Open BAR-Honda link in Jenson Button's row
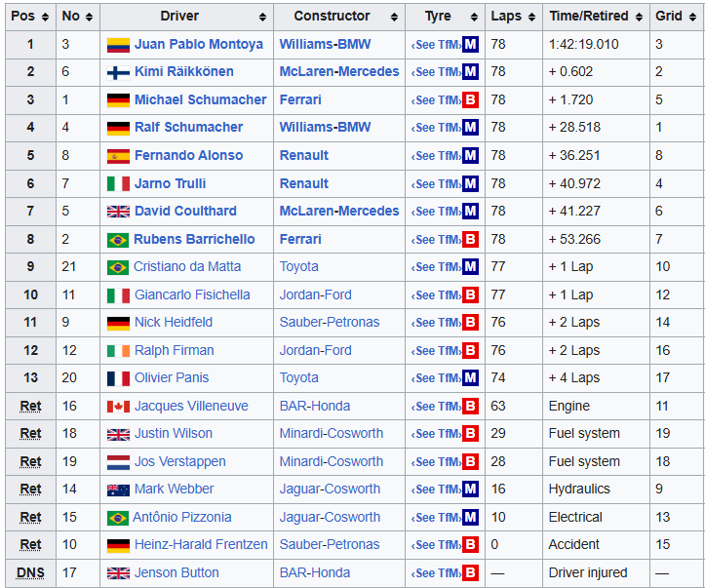The height and width of the screenshot is (588, 705). 315,572
